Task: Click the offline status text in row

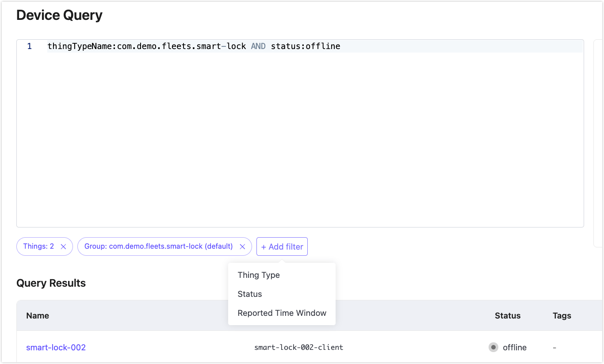Action: [x=515, y=347]
